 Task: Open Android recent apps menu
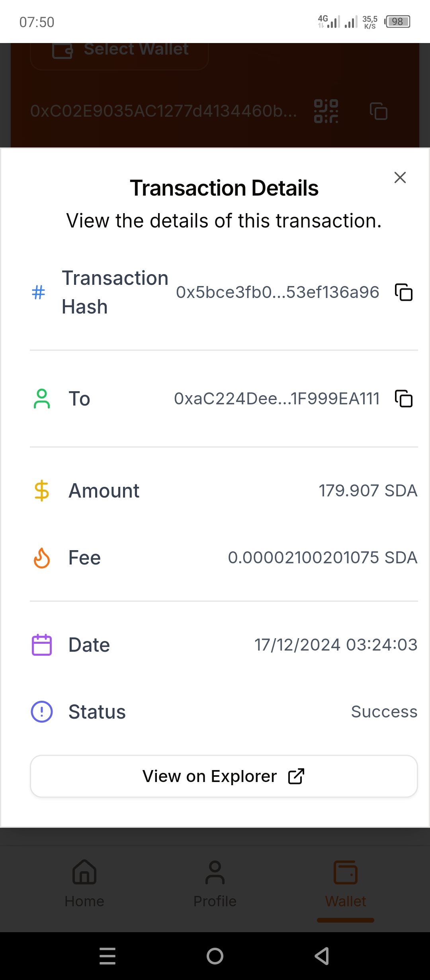click(107, 956)
